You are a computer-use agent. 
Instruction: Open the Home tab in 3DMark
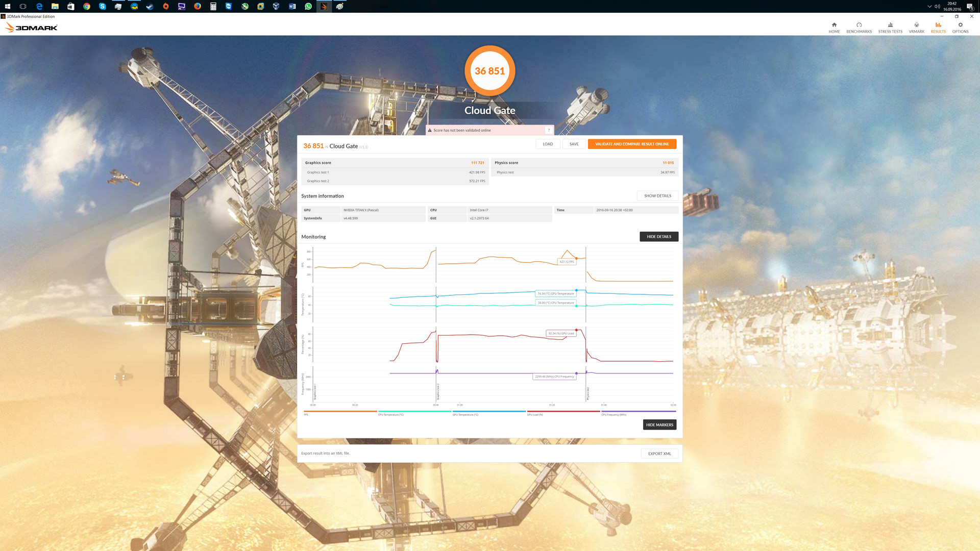[834, 28]
